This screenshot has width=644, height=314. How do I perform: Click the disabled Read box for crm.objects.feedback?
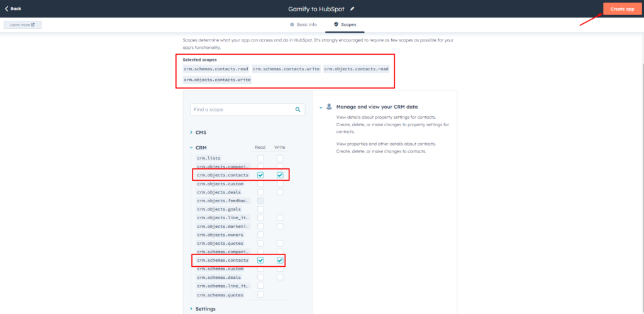[260, 201]
